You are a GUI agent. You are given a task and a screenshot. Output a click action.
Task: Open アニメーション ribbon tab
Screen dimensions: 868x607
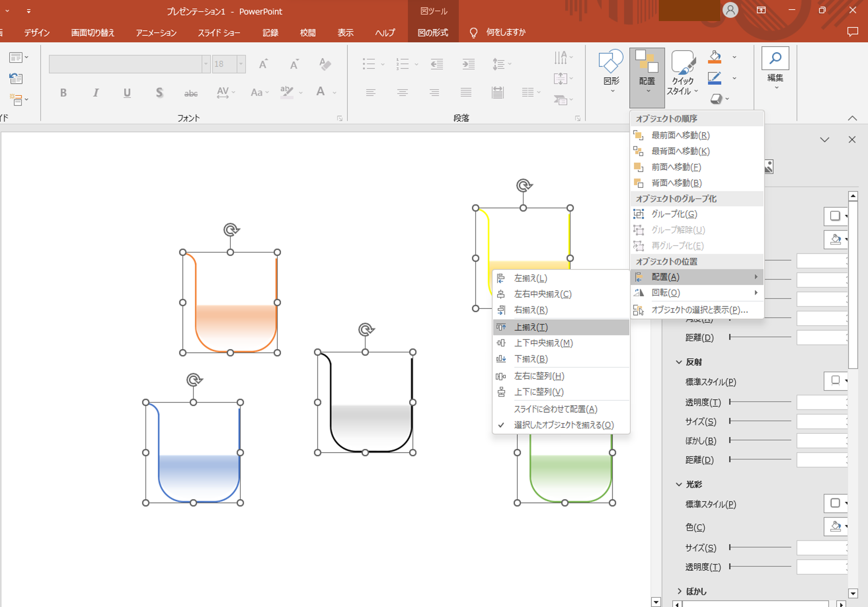[156, 33]
